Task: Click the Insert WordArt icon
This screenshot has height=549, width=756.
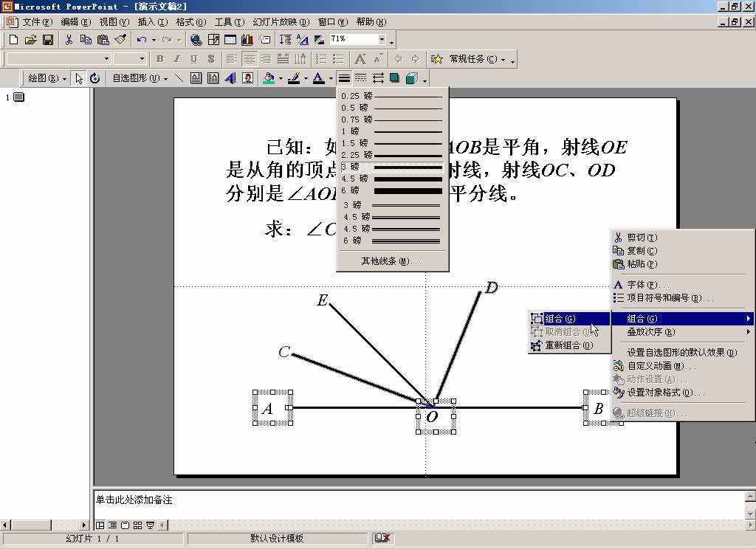Action: [230, 78]
